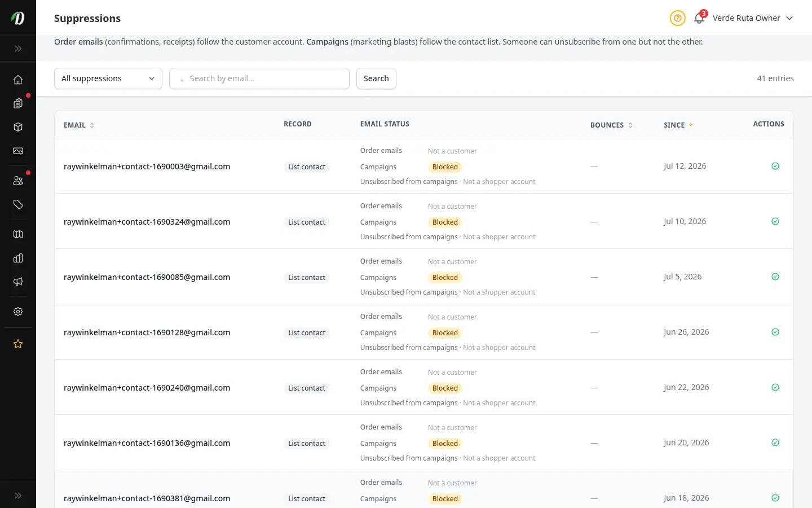Image resolution: width=812 pixels, height=508 pixels.
Task: Click the Suppressions page title
Action: click(x=87, y=18)
